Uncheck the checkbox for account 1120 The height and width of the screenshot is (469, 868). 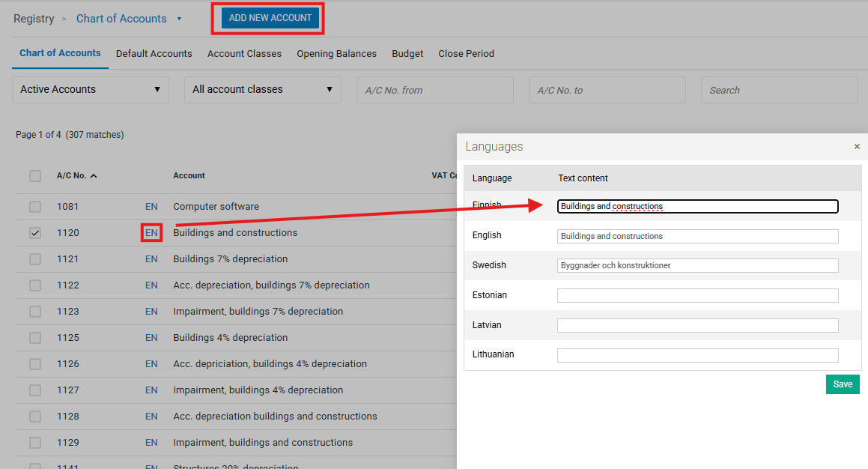click(x=35, y=233)
